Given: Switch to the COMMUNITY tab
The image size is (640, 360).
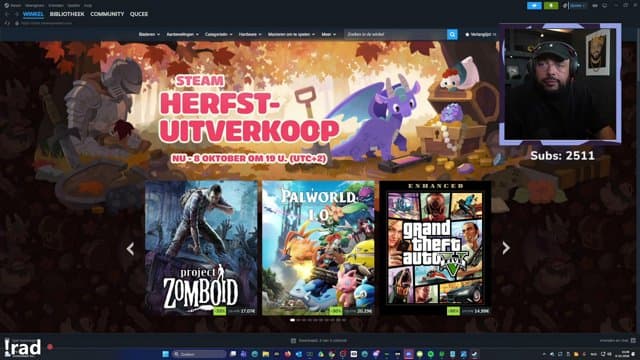Looking at the screenshot, I should 107,14.
